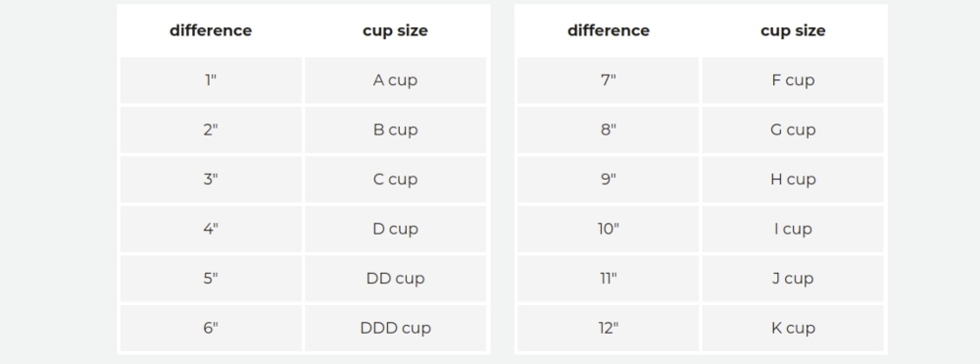Click the B cup cell
The height and width of the screenshot is (364, 980).
pyautogui.click(x=395, y=130)
